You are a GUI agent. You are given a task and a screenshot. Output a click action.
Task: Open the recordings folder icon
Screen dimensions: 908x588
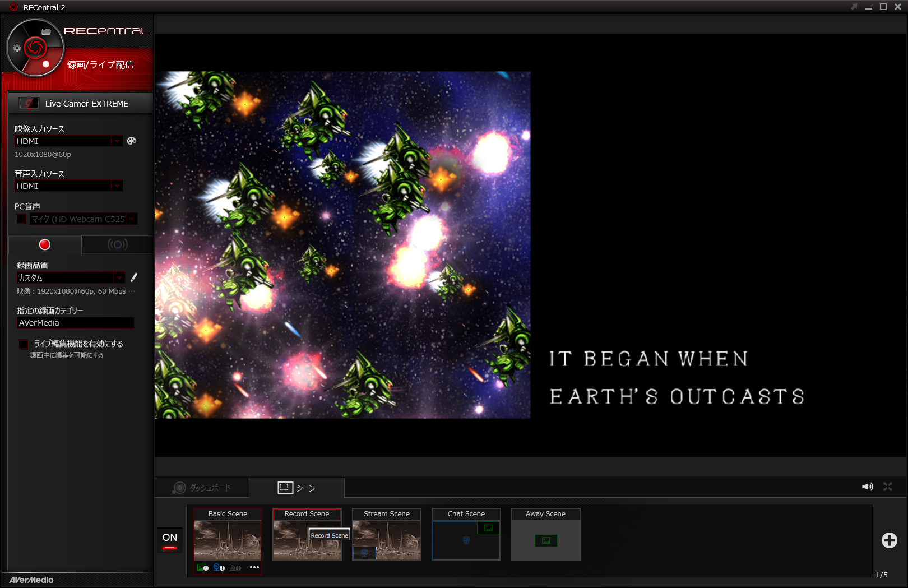46,31
